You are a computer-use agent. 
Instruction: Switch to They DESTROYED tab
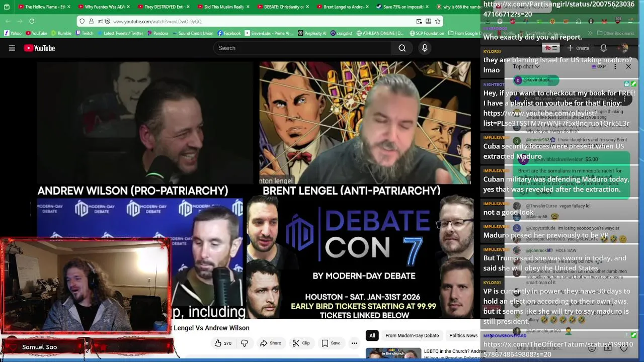(x=164, y=7)
